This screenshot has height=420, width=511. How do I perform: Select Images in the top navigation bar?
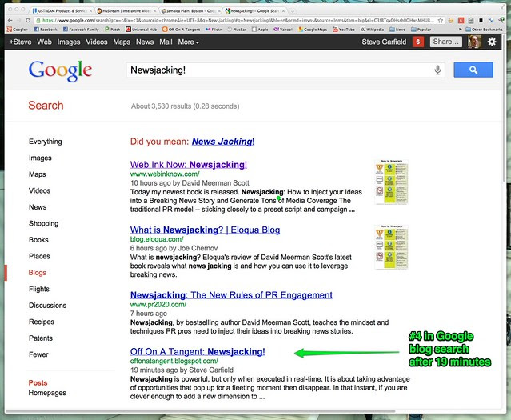[69, 42]
